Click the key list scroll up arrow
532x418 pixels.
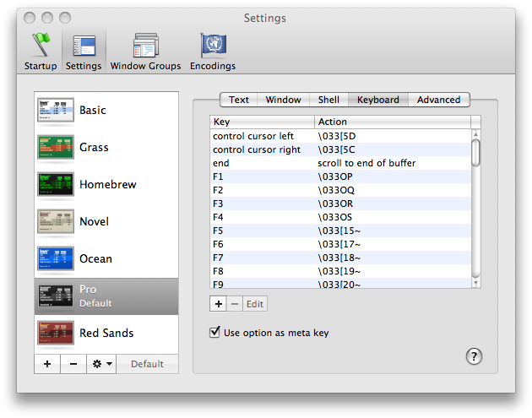475,134
